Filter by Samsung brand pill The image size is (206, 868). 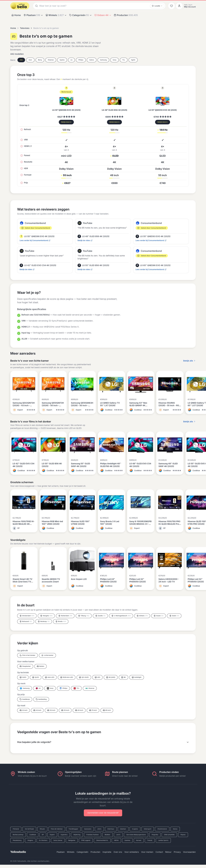coord(103,60)
